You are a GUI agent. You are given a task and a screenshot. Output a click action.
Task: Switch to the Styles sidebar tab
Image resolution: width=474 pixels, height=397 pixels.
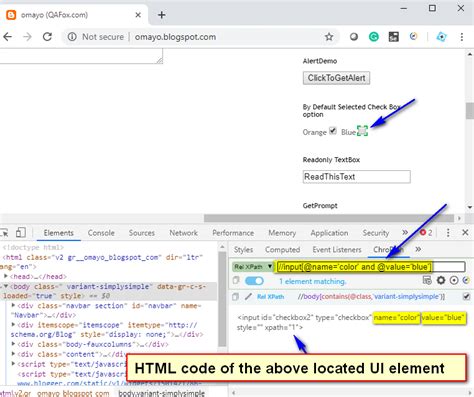243,249
